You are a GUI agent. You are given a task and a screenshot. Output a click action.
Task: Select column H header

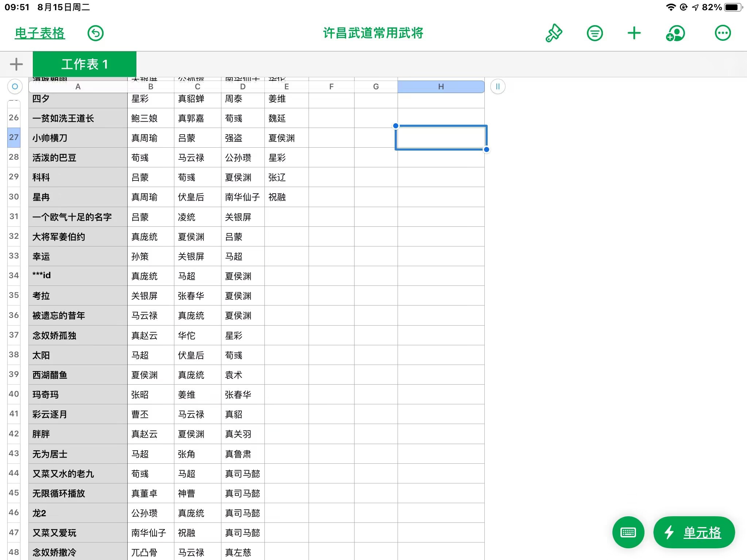[x=441, y=86]
